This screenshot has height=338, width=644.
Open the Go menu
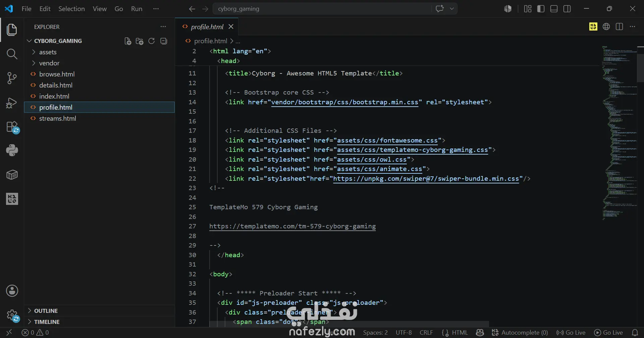pos(119,9)
